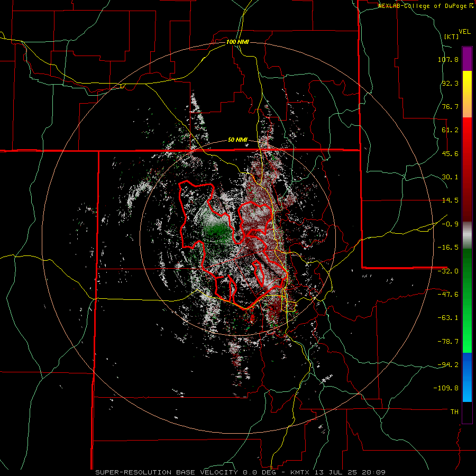Pick the yellow-orange segment of velocity scale
The image size is (476, 476).
(x=467, y=94)
